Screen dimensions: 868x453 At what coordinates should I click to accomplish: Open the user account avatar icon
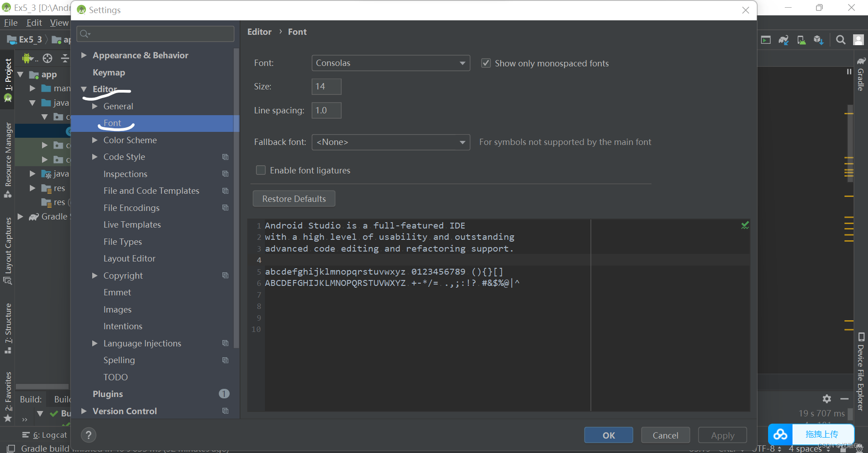pyautogui.click(x=858, y=40)
